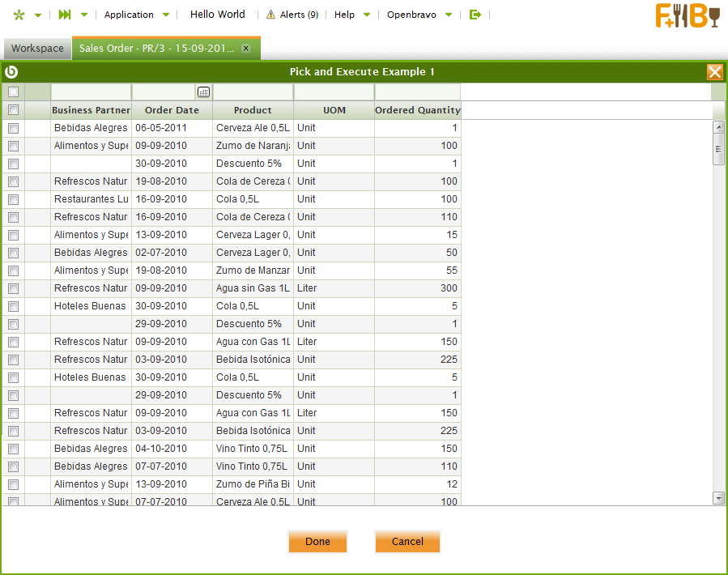Click quantity 110 in Cola de Cereza row

pyautogui.click(x=417, y=217)
